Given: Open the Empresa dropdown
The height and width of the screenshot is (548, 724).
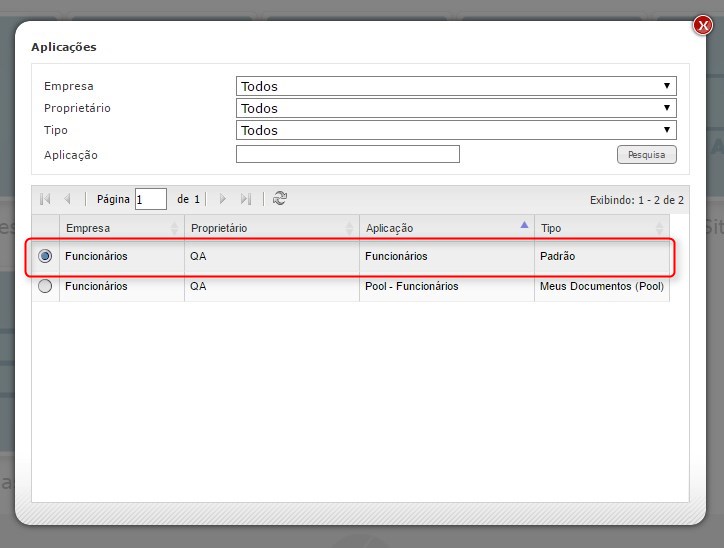Looking at the screenshot, I should (x=456, y=87).
